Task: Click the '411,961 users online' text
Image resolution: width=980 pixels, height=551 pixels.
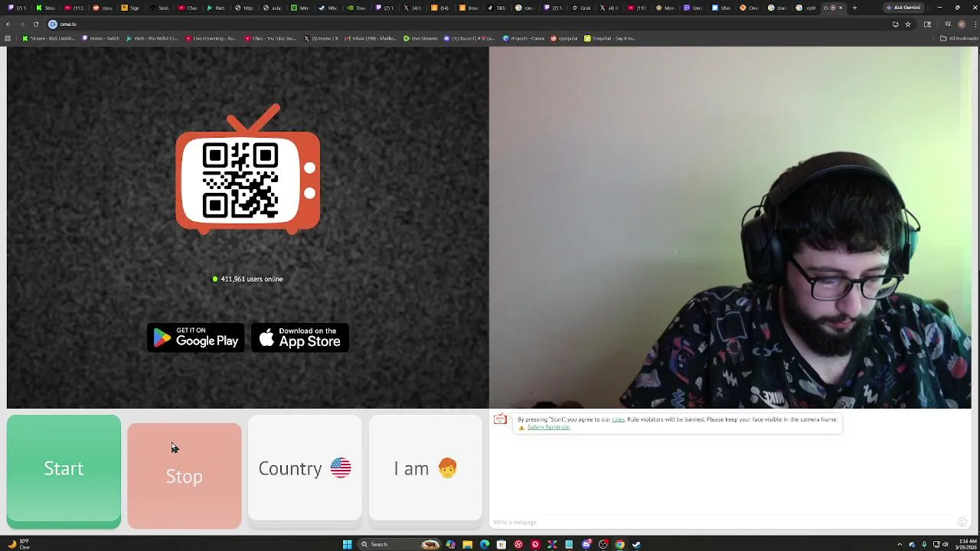Action: tap(252, 279)
